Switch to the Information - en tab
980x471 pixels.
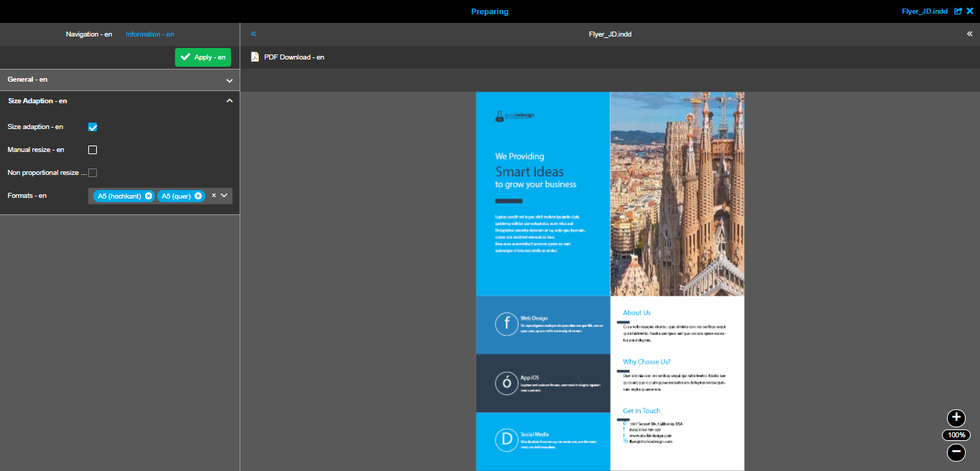click(149, 33)
